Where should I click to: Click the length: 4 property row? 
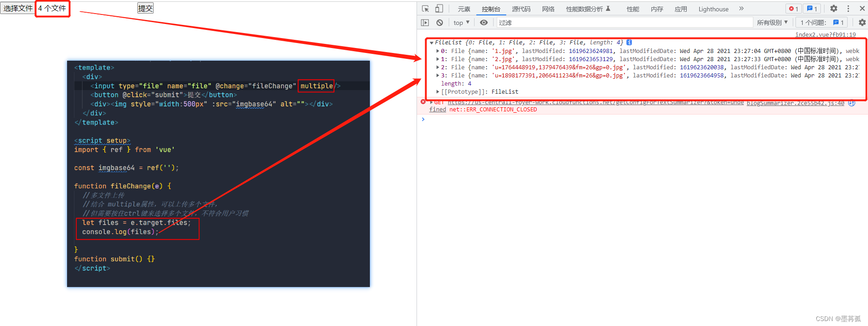pyautogui.click(x=456, y=84)
